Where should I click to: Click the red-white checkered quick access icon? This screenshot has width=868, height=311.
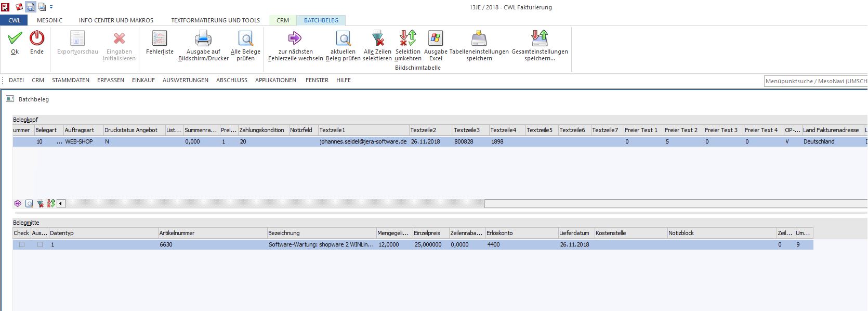[19, 7]
